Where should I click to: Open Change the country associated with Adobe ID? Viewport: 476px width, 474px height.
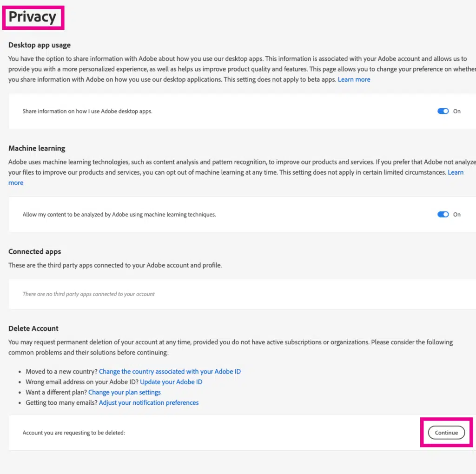[x=170, y=371]
